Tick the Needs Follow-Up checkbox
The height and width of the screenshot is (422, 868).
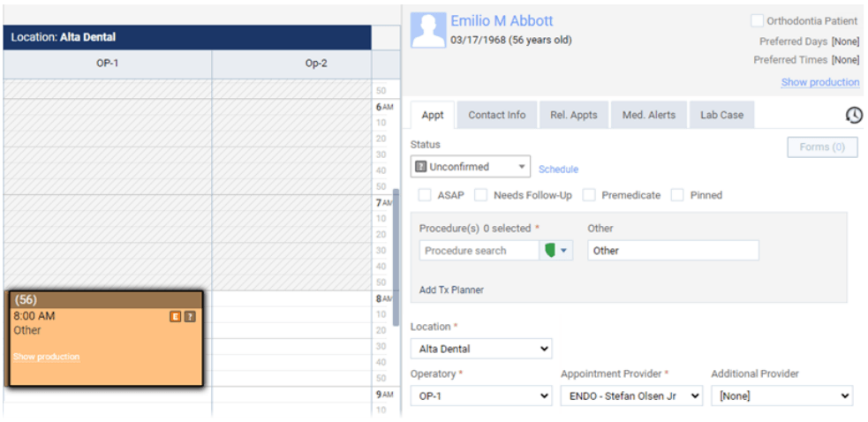tap(480, 195)
